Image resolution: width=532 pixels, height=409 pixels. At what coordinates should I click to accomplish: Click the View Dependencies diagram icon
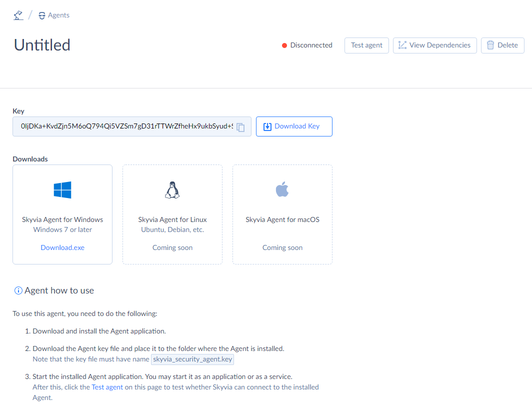pyautogui.click(x=402, y=45)
